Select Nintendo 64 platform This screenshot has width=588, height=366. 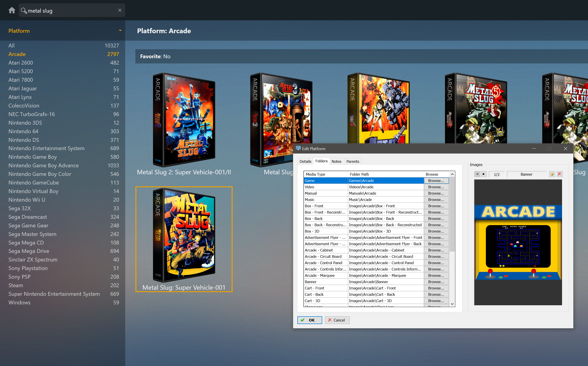pos(64,131)
